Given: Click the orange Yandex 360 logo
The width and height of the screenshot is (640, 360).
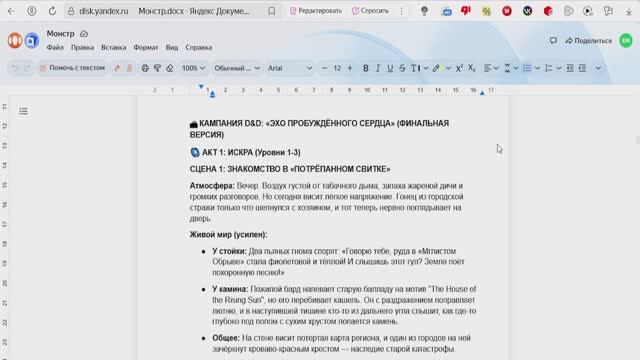Looking at the screenshot, I should [x=15, y=40].
